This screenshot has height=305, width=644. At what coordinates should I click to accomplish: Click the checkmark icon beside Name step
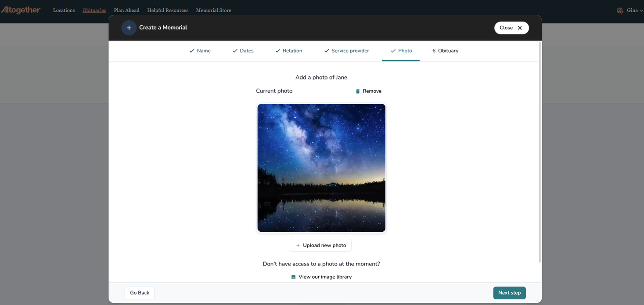click(x=192, y=51)
